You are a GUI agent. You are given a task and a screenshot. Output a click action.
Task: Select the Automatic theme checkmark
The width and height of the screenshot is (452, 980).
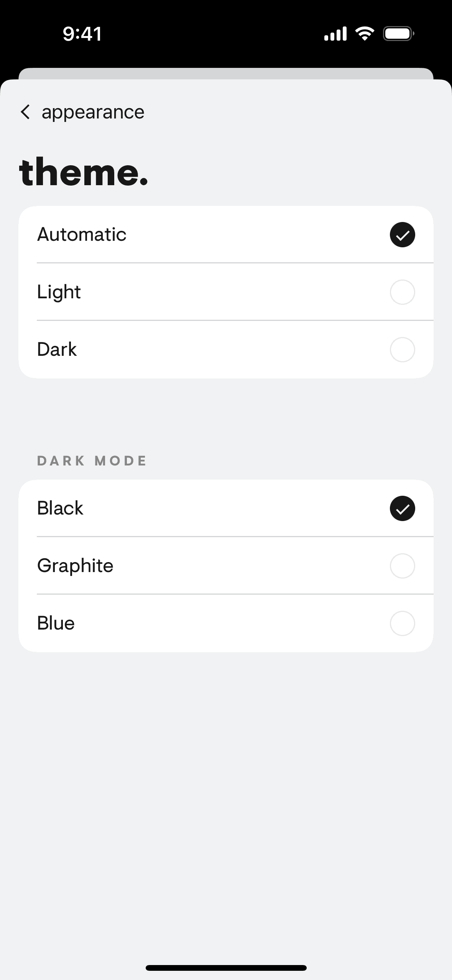[x=402, y=235]
